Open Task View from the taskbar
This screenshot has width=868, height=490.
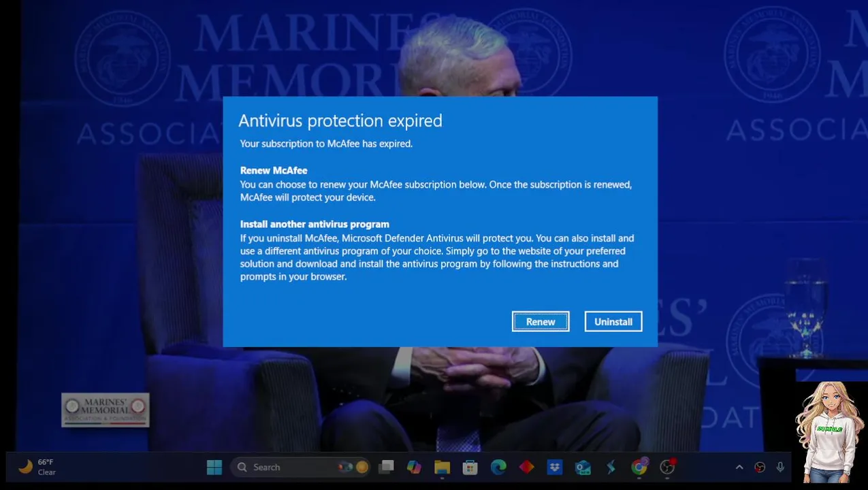point(387,467)
